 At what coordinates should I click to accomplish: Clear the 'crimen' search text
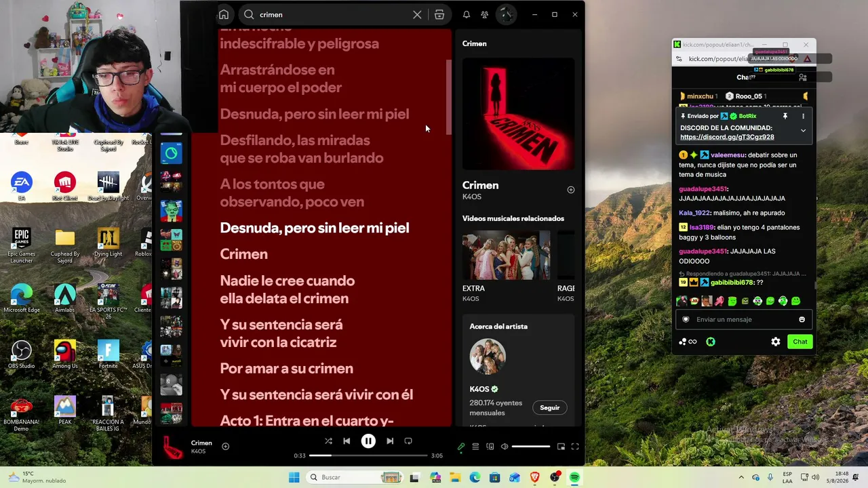(417, 14)
